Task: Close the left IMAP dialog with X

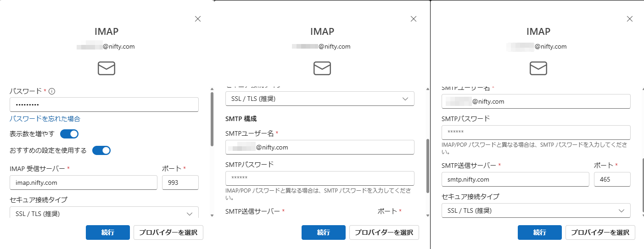Action: click(198, 19)
